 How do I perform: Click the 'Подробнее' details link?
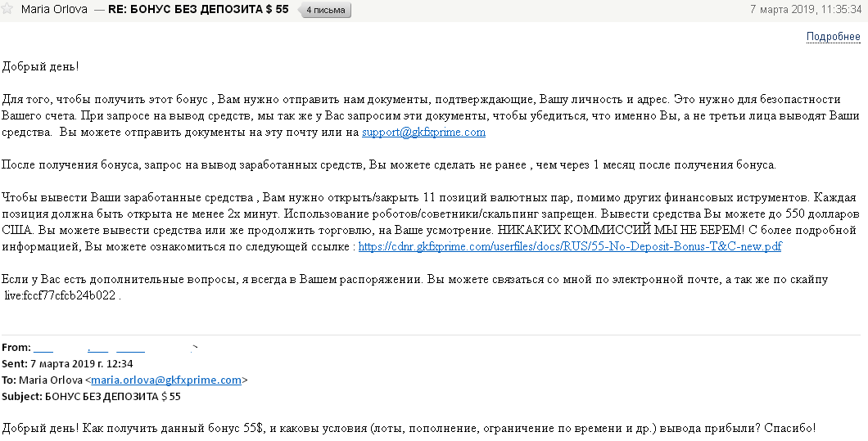tap(833, 37)
